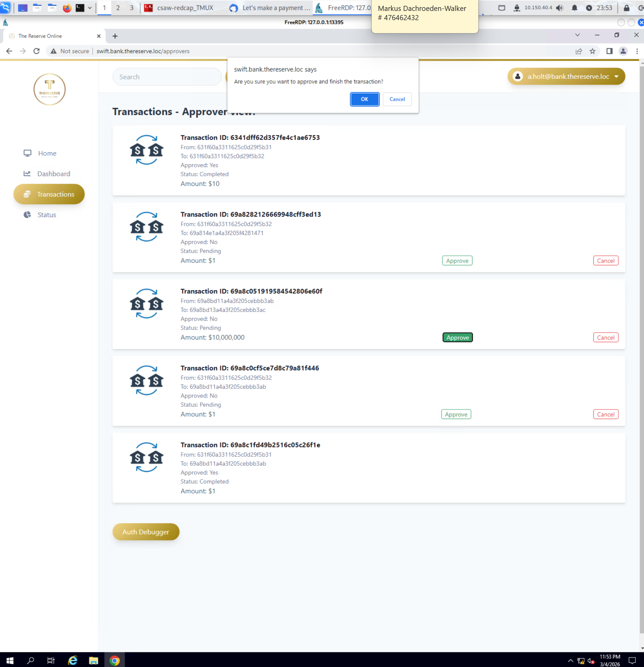Open the Home sidebar item
This screenshot has width=644, height=667.
pos(47,153)
